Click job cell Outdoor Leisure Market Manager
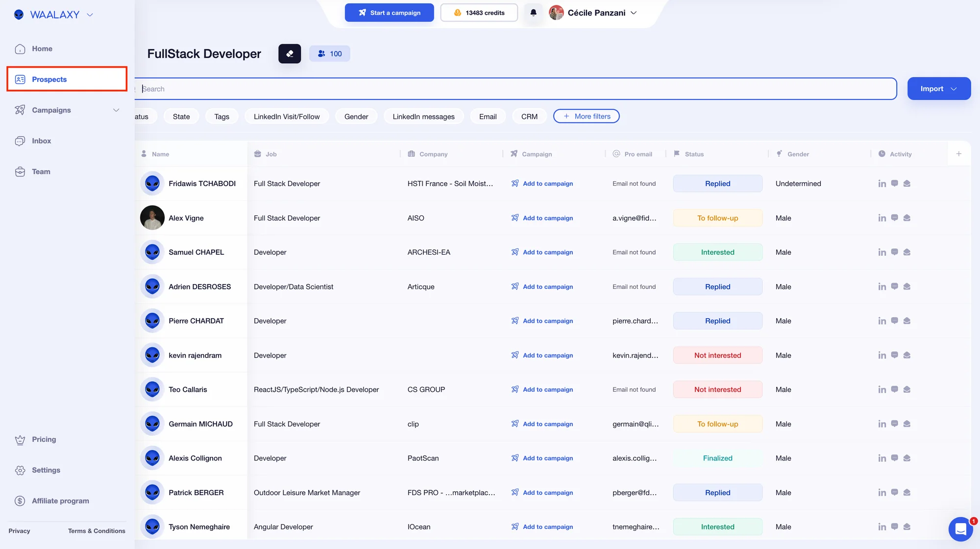 coord(307,492)
